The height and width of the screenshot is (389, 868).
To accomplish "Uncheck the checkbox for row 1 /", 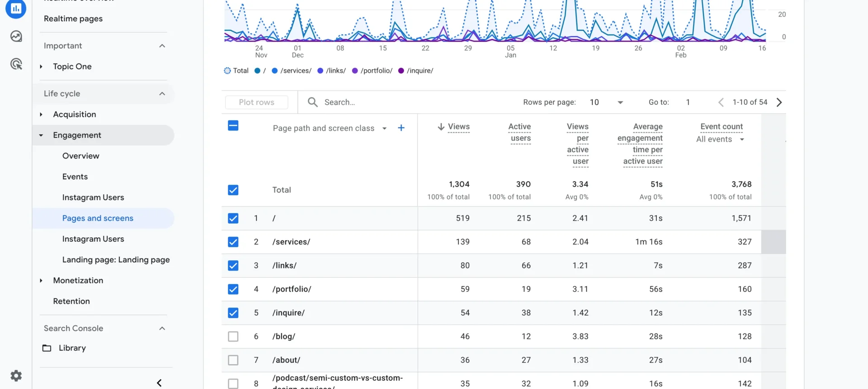I will 233,218.
